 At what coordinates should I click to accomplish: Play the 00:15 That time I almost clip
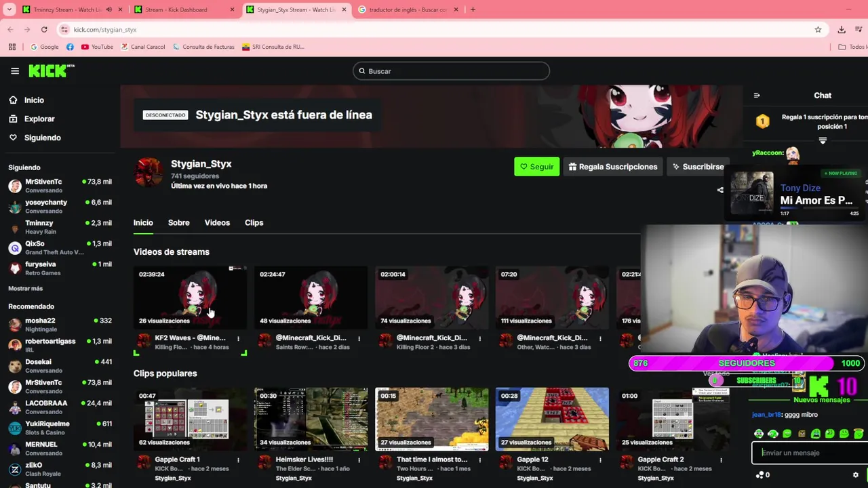click(431, 419)
